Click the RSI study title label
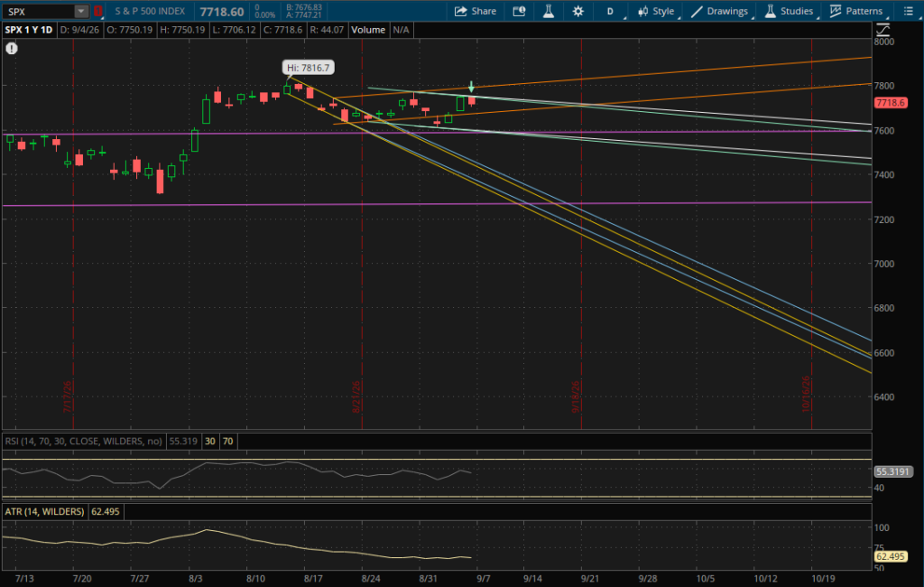The image size is (924, 587). coord(83,442)
